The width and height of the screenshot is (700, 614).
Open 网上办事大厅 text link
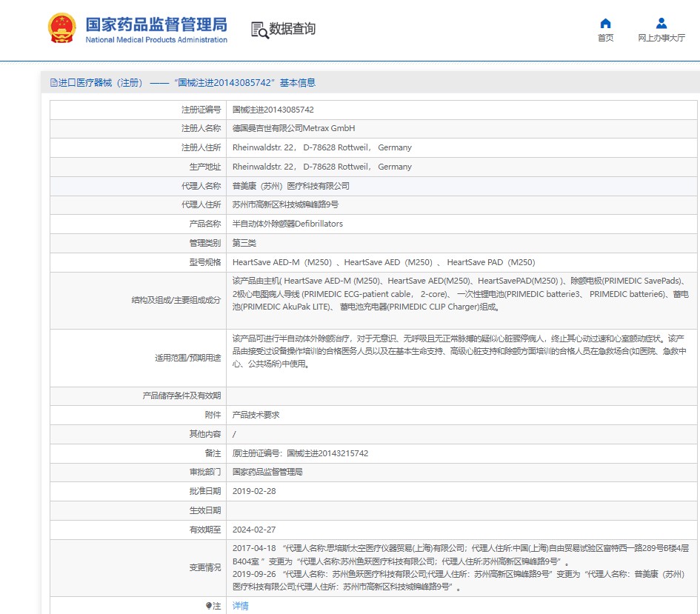tap(661, 39)
